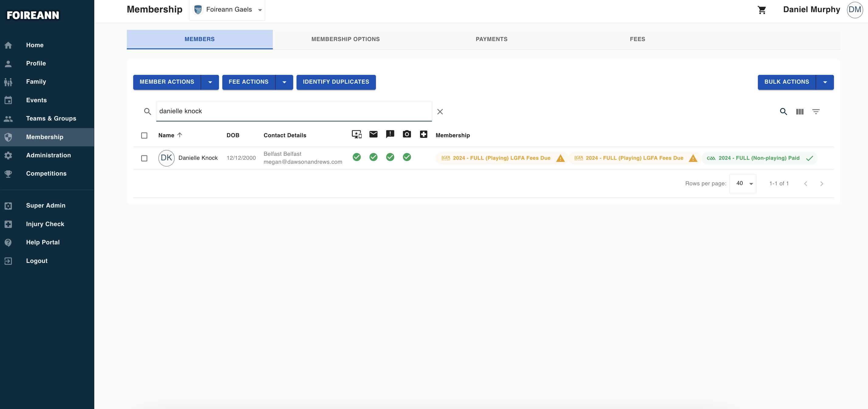Viewport: 868px width, 409px height.
Task: Expand the Member Actions dropdown arrow
Action: tap(210, 82)
